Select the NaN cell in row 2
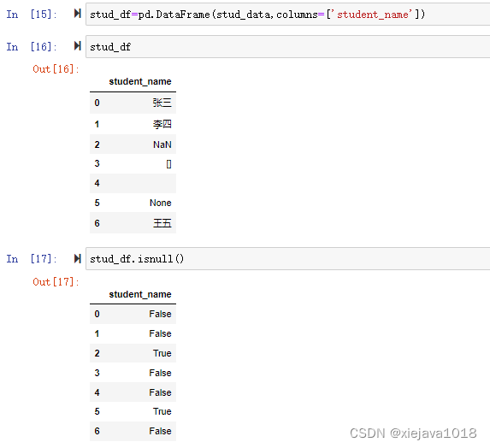The height and width of the screenshot is (448, 490). click(x=162, y=144)
